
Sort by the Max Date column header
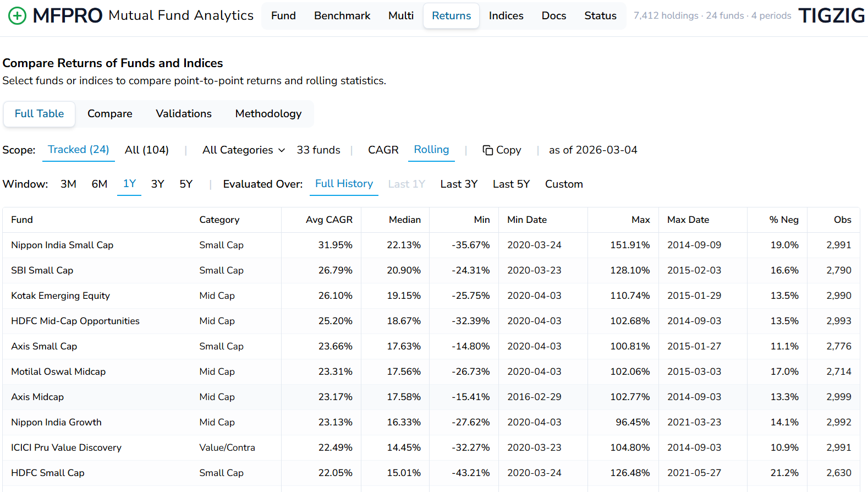coord(688,220)
